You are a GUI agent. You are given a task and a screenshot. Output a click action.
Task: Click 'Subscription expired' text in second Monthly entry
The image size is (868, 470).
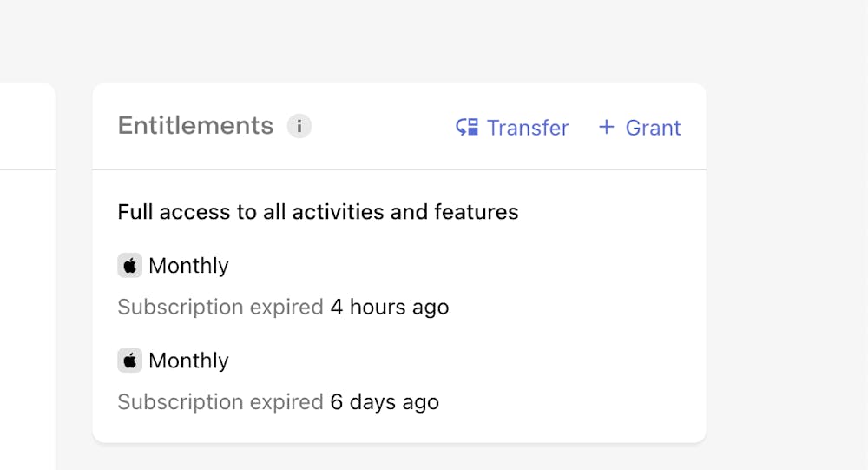pos(220,401)
